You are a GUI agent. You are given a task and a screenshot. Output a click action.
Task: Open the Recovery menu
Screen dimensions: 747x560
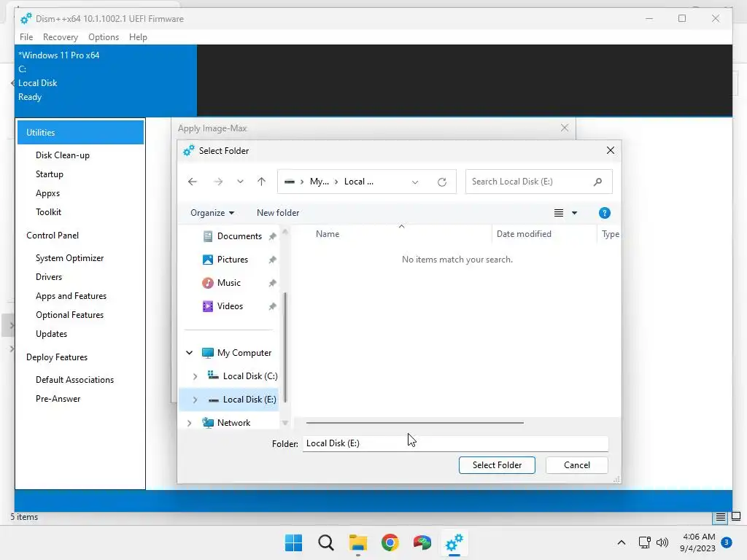[x=60, y=37]
